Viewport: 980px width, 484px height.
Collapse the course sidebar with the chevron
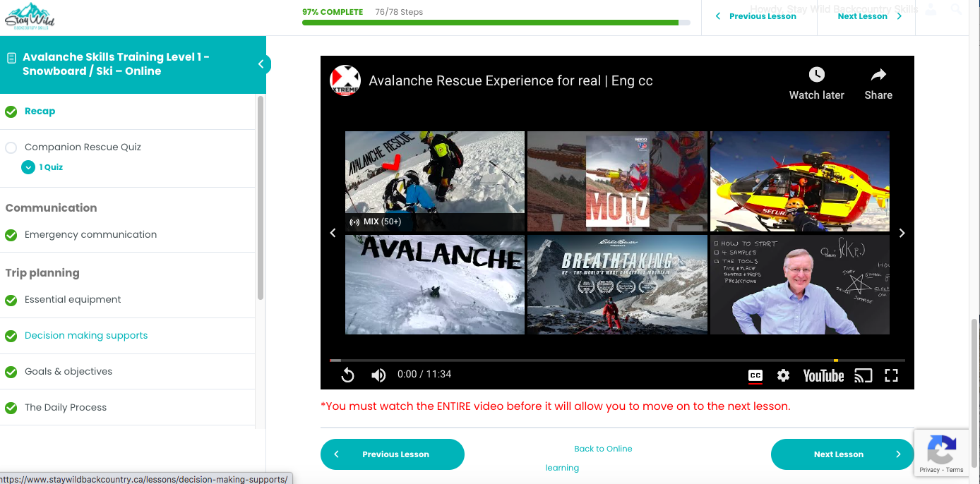click(x=262, y=63)
